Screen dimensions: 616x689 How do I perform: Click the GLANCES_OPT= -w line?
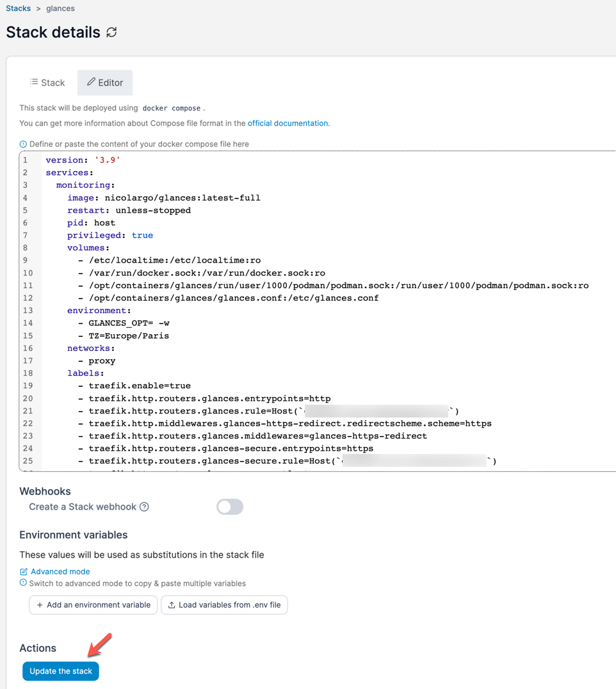(x=124, y=323)
